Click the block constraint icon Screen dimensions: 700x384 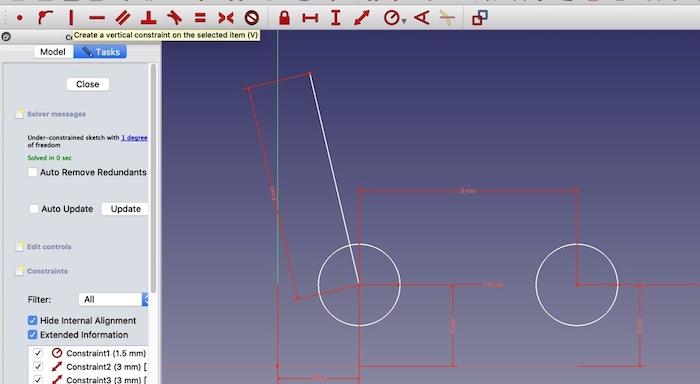click(x=252, y=18)
